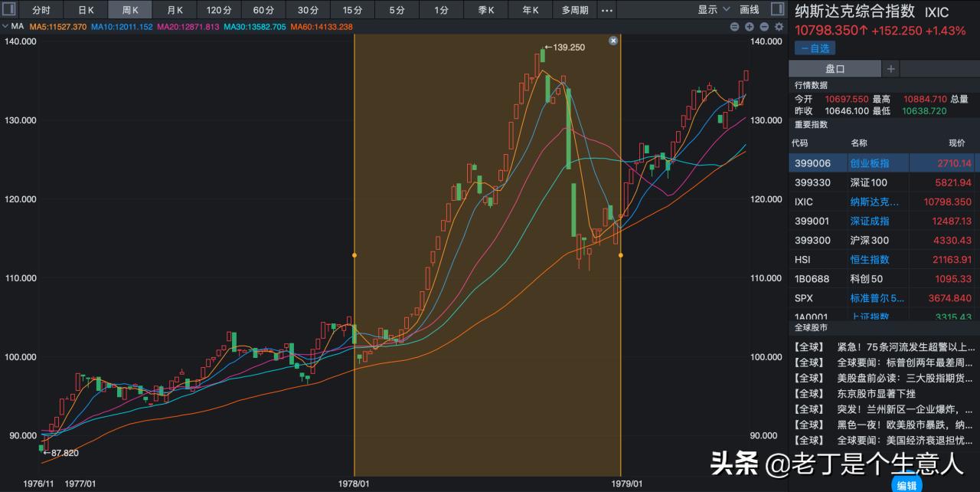Viewport: 980px width, 492px height.
Task: Click the left orange range boundary handle
Action: pos(354,255)
